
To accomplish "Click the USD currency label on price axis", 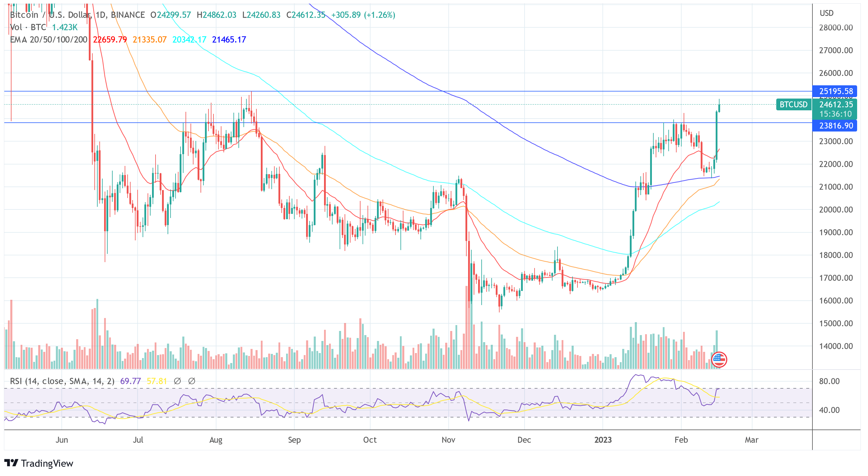I will (x=827, y=13).
